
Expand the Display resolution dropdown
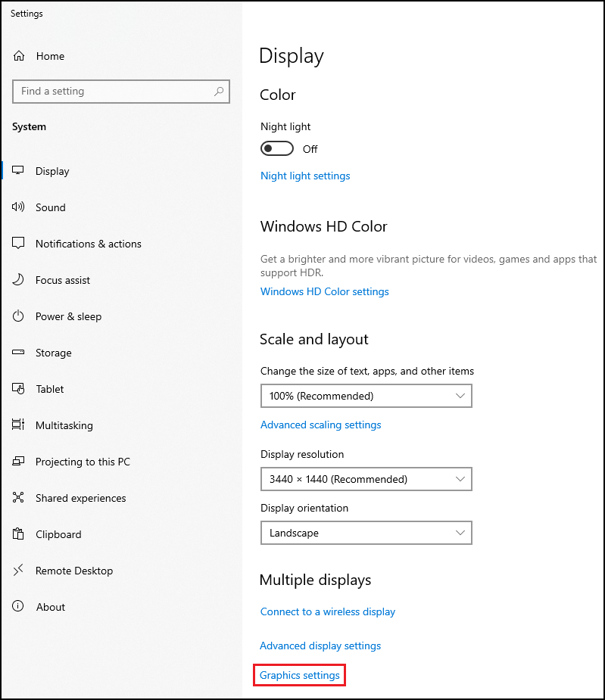tap(366, 479)
